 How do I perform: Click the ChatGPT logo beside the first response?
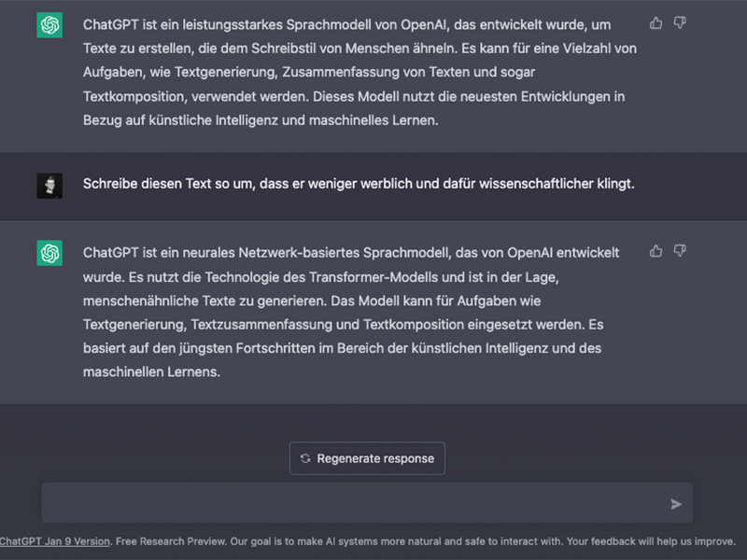49,25
